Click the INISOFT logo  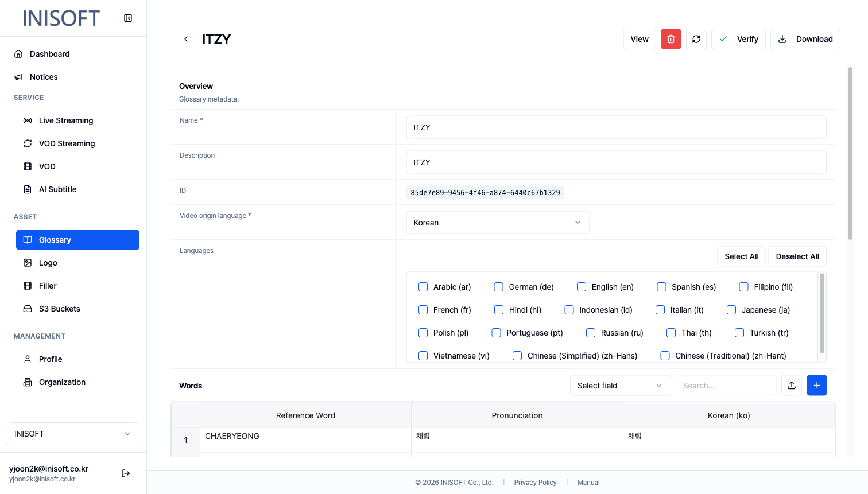[61, 18]
